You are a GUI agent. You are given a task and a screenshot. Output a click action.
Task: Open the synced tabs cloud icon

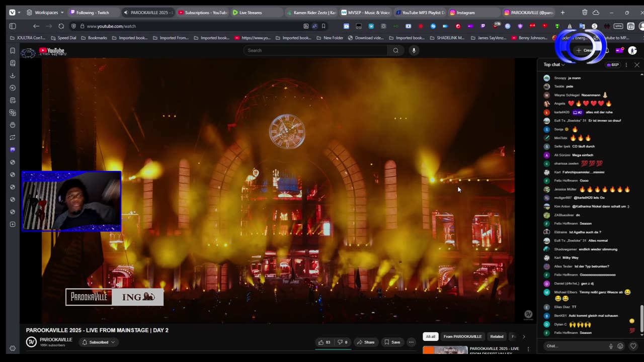pos(596,13)
